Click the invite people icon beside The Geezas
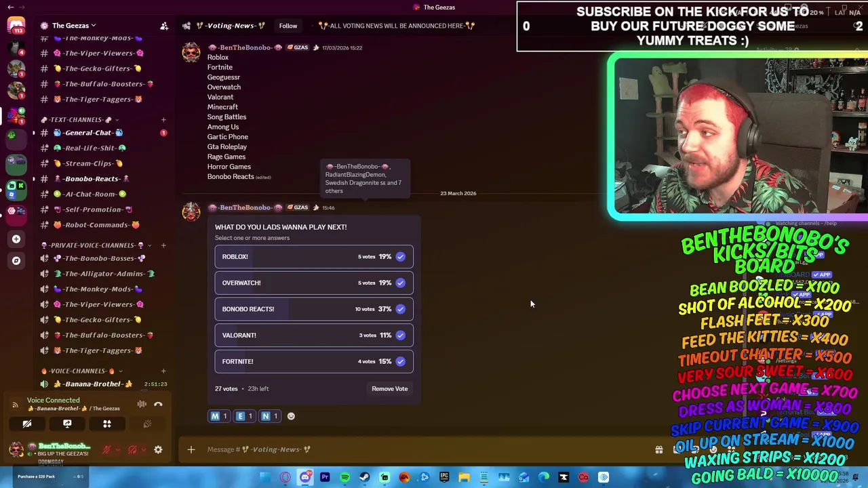 tap(164, 26)
